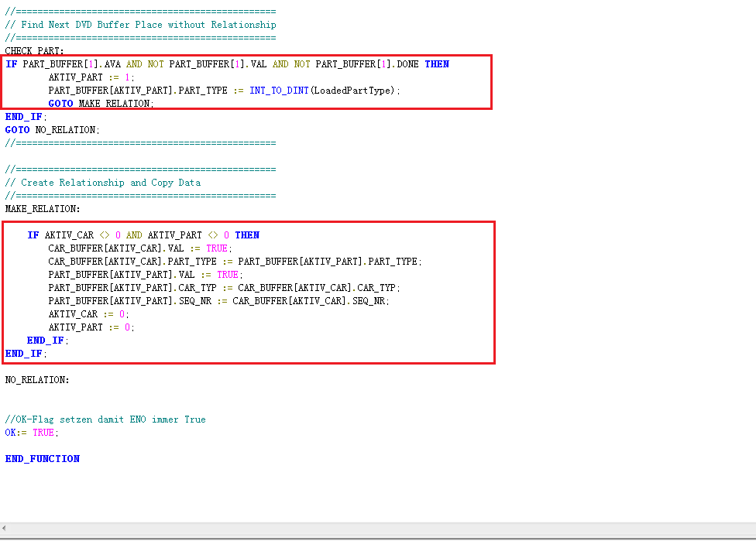Click the 'Create Relationship and Copy Data' comment

[x=111, y=183]
